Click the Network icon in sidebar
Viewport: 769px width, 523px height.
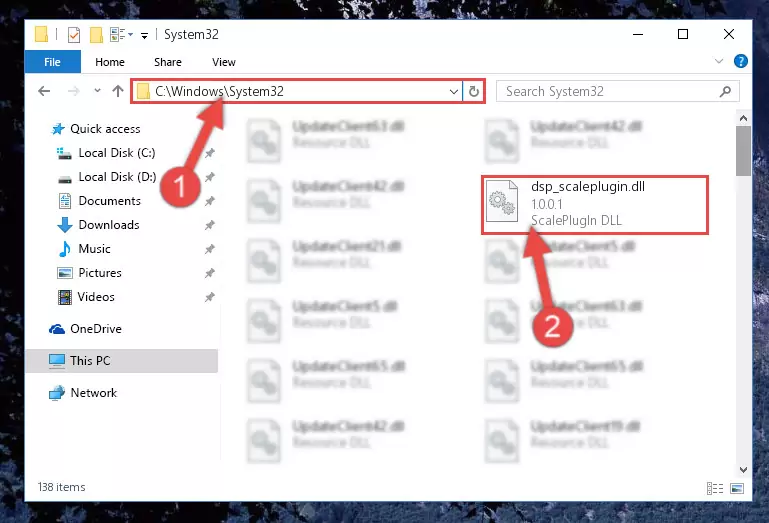pos(57,393)
